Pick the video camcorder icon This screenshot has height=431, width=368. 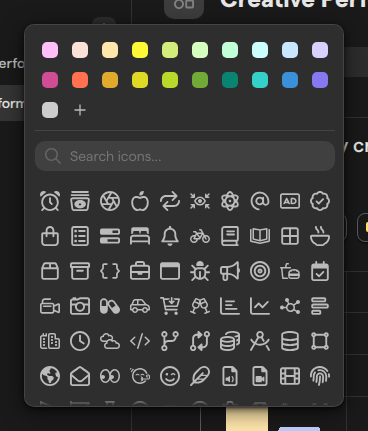50,306
